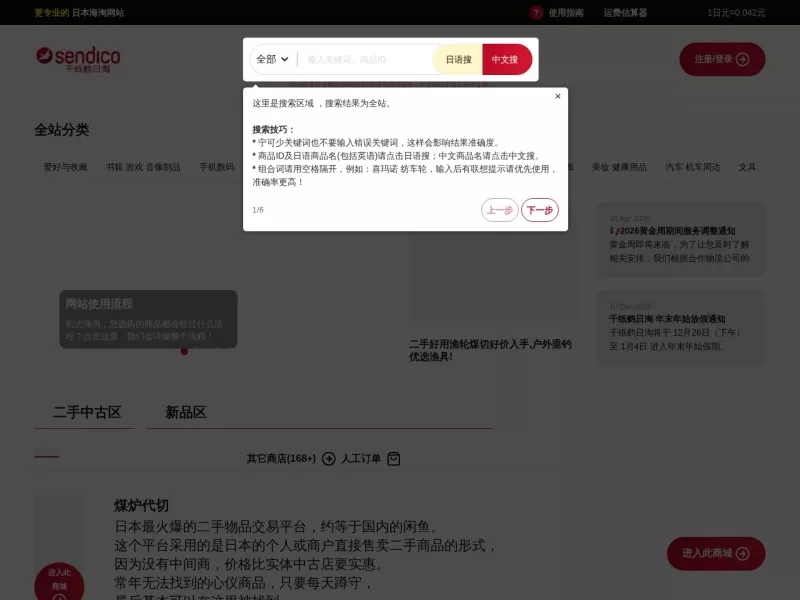Open 注册/登录 button

click(722, 59)
